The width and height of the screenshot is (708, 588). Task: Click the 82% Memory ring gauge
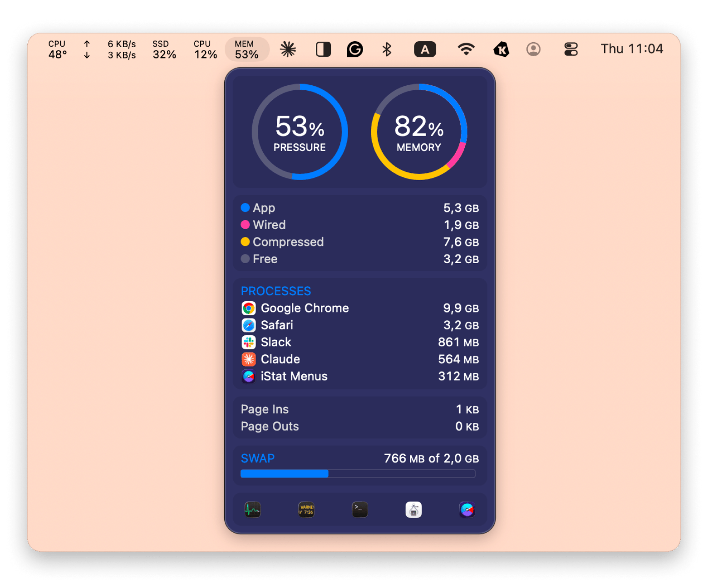419,132
